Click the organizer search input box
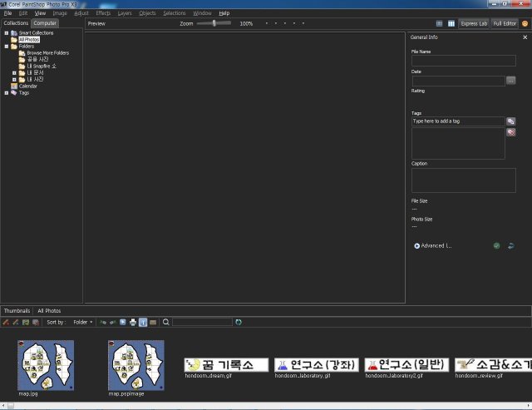 coord(203,322)
